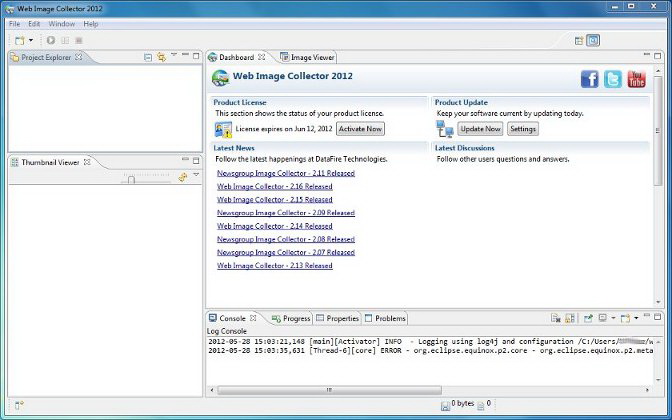Viewport: 672px width, 420px height.
Task: Click the New project toolbar icon
Action: point(20,40)
